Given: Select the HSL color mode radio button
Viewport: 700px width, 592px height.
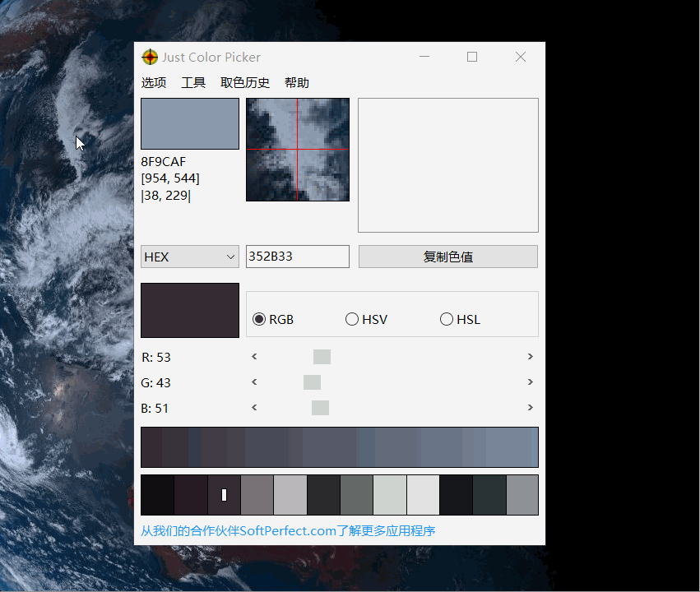Looking at the screenshot, I should [x=447, y=319].
